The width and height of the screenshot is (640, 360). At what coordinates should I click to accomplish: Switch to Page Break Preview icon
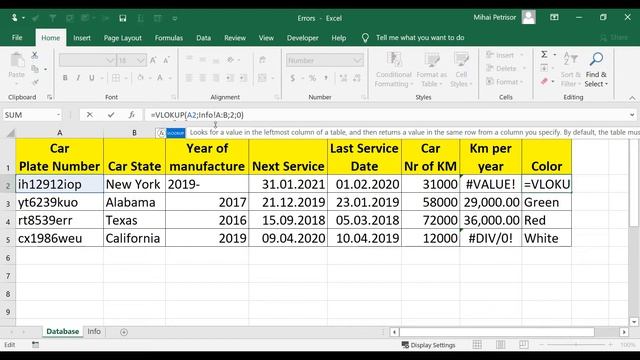tap(524, 345)
